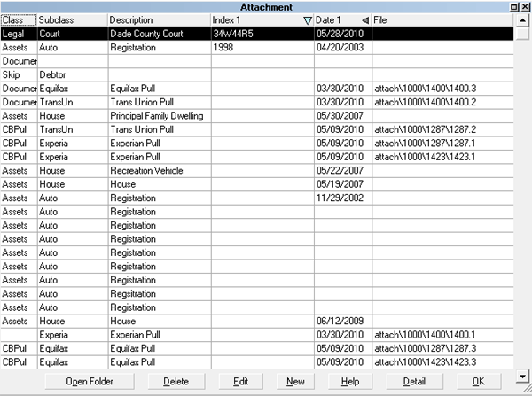Click the Date 1 left arrow icon
The image size is (532, 396).
[365, 20]
